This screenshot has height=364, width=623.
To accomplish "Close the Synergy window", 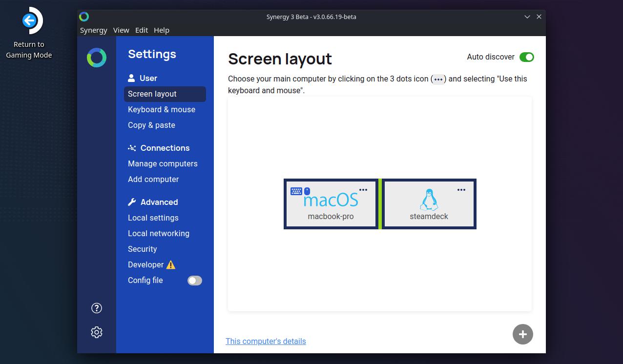I will [x=539, y=17].
